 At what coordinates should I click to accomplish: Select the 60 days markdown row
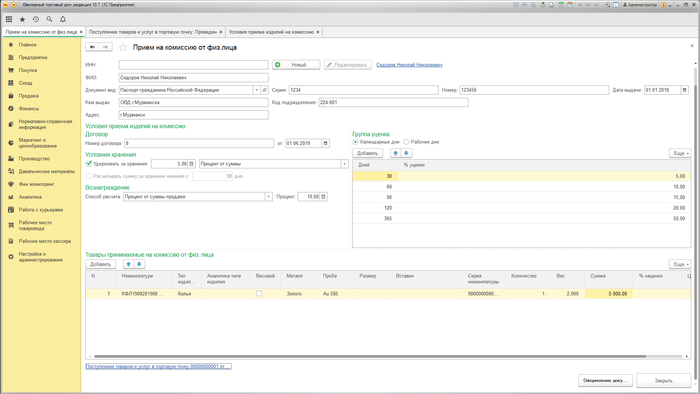coord(521,187)
